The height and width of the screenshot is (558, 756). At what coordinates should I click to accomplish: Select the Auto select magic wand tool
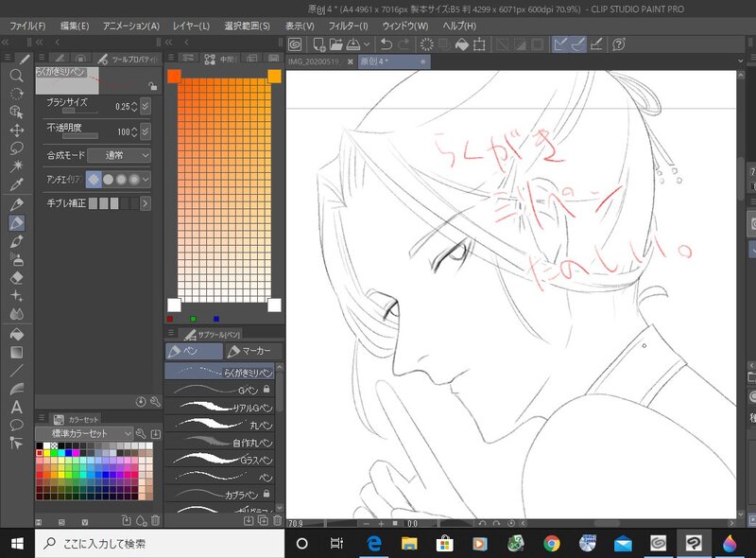(16, 166)
